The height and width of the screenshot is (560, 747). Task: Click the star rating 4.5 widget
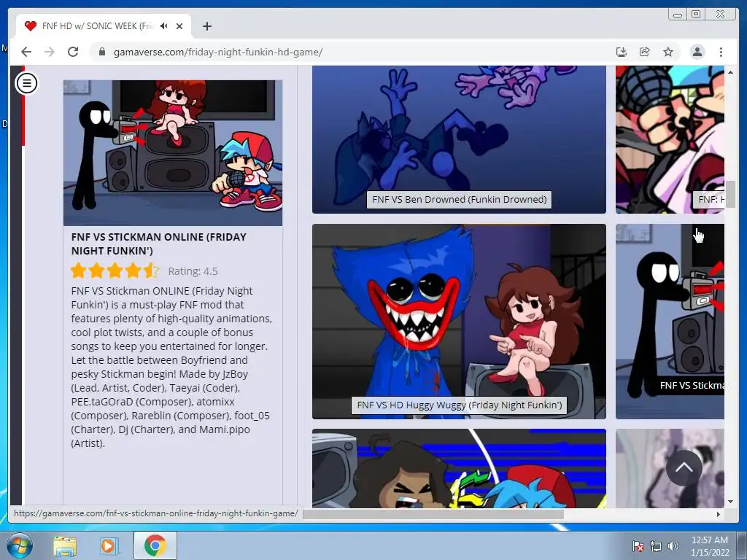tap(115, 271)
